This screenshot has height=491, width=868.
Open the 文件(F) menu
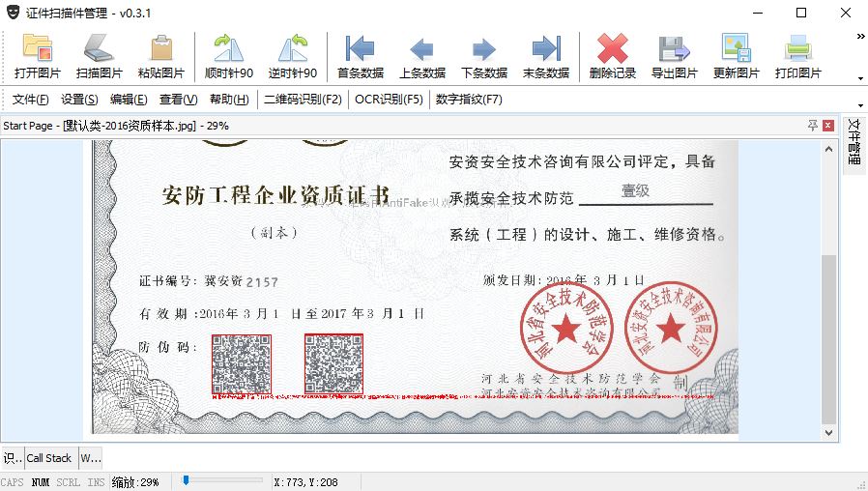point(30,100)
